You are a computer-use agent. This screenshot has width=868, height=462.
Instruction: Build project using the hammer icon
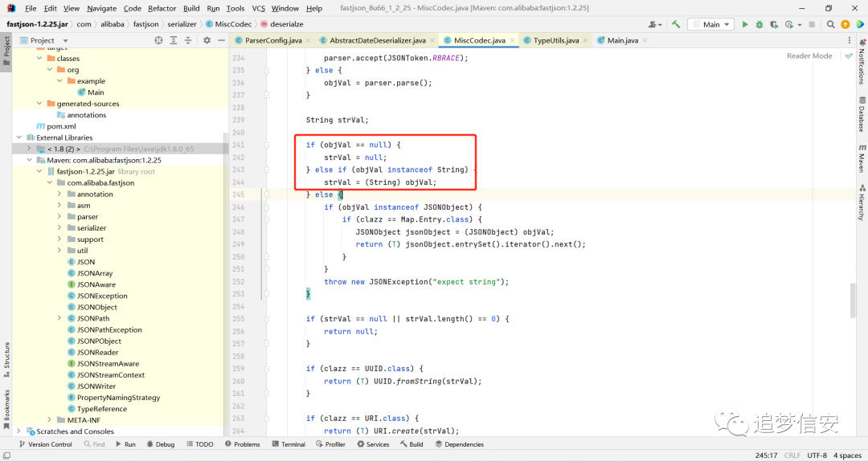(676, 24)
